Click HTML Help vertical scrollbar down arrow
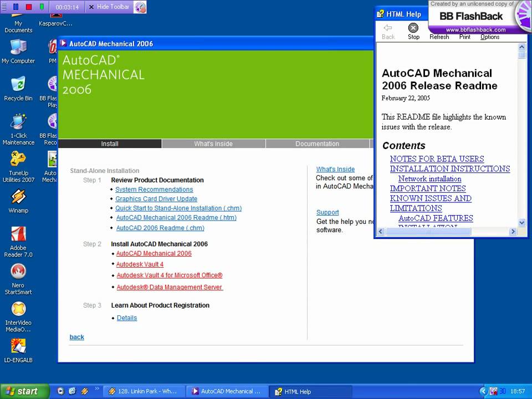532x399 pixels. pyautogui.click(x=522, y=223)
